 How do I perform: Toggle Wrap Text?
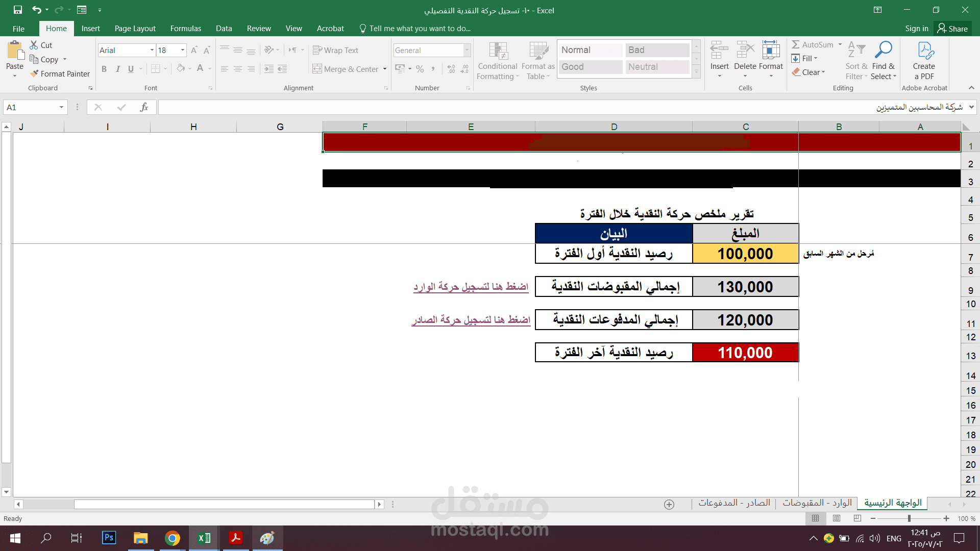click(x=335, y=50)
